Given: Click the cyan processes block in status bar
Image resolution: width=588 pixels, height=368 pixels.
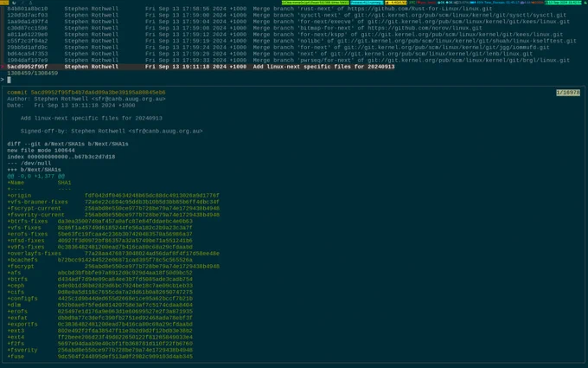Looking at the screenshot, I should click(367, 3).
